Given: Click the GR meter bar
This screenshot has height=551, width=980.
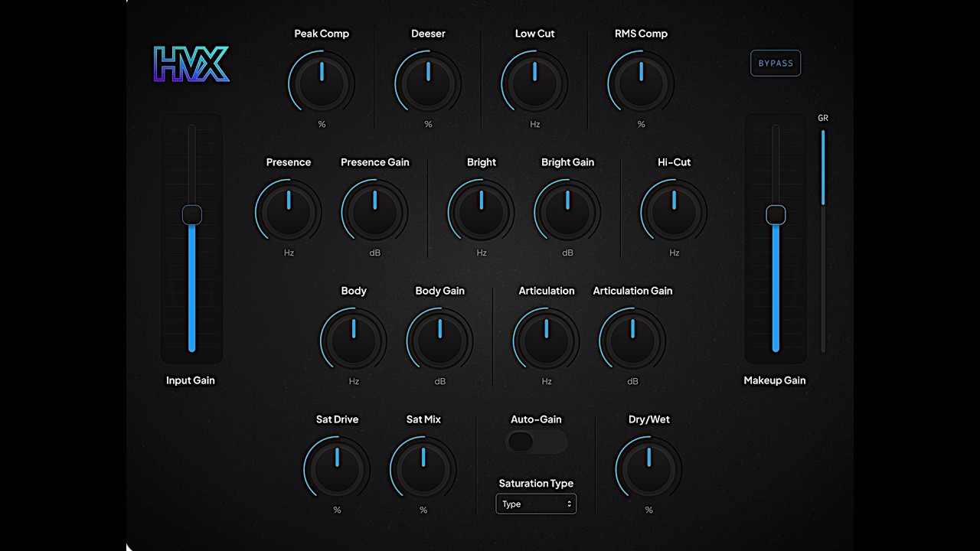Looking at the screenshot, I should [x=824, y=240].
